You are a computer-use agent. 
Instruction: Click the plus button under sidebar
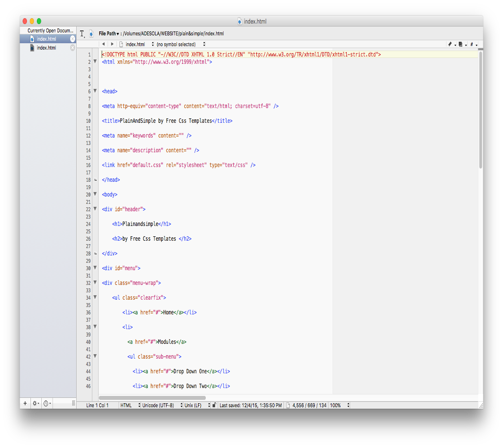(25, 403)
